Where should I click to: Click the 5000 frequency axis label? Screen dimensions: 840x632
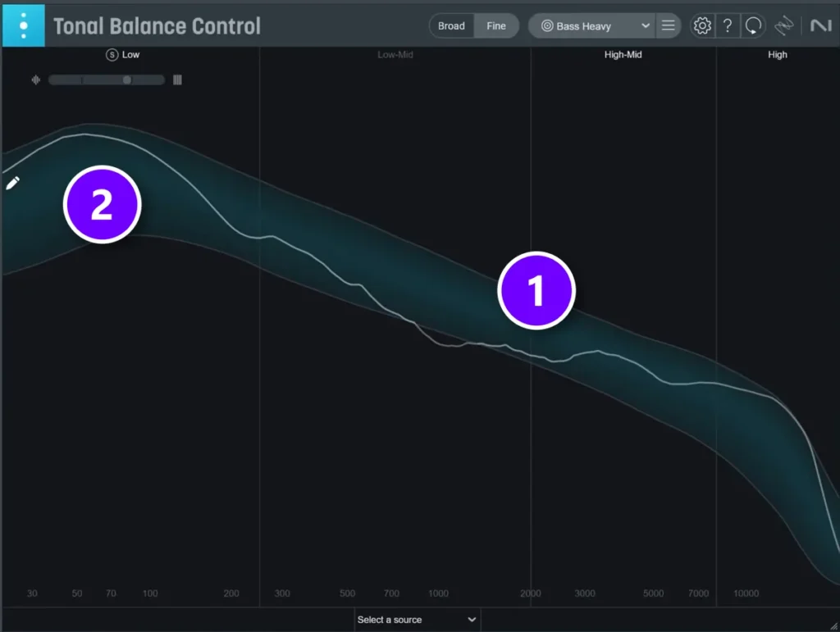[653, 593]
